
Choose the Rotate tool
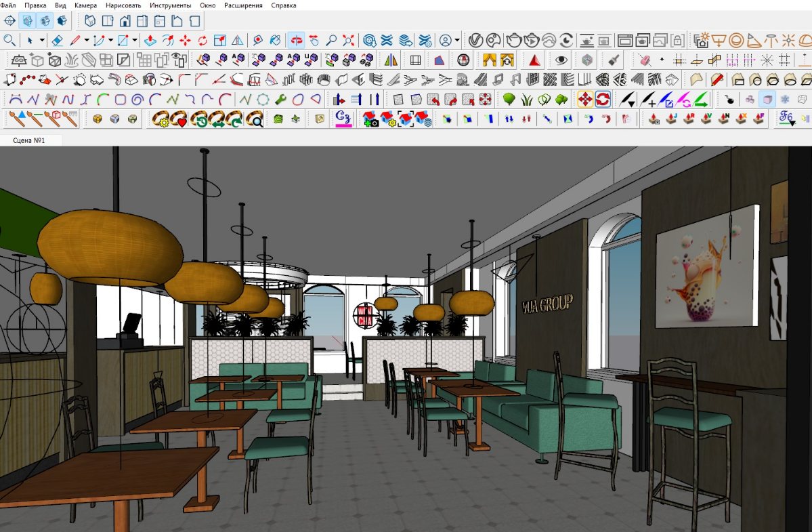(202, 41)
